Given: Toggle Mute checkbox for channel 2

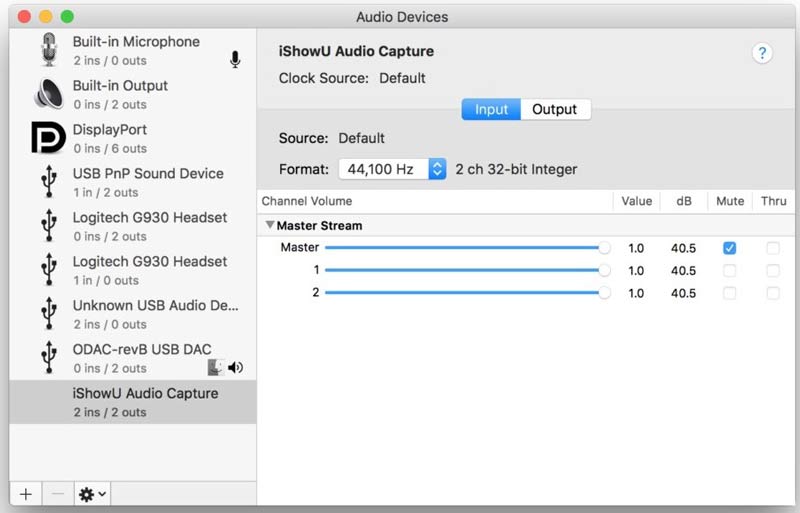Looking at the screenshot, I should [x=730, y=293].
